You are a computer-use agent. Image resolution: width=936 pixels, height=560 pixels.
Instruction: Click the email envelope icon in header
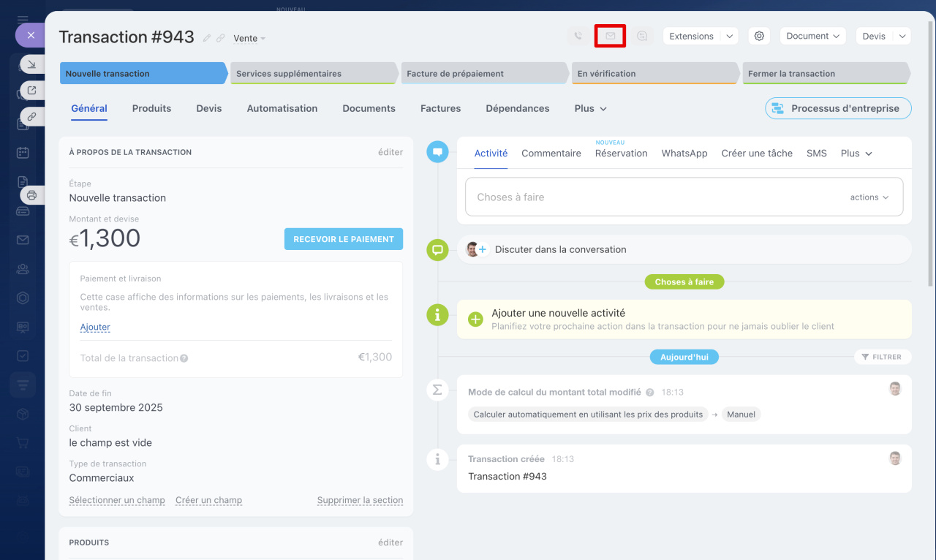pyautogui.click(x=610, y=36)
